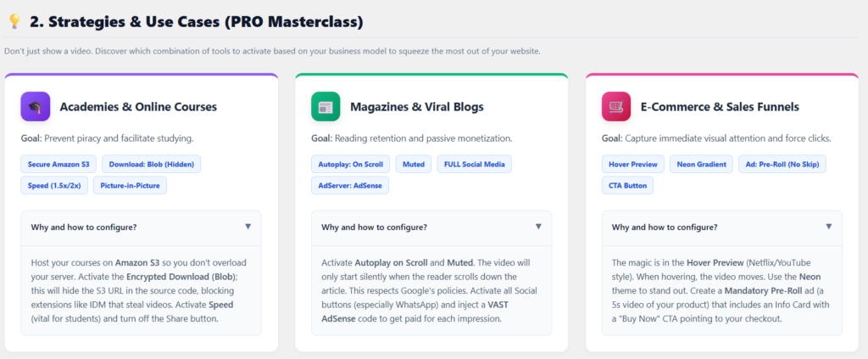Click the 'Picture-in-Picture' tag
This screenshot has width=868, height=359.
130,185
